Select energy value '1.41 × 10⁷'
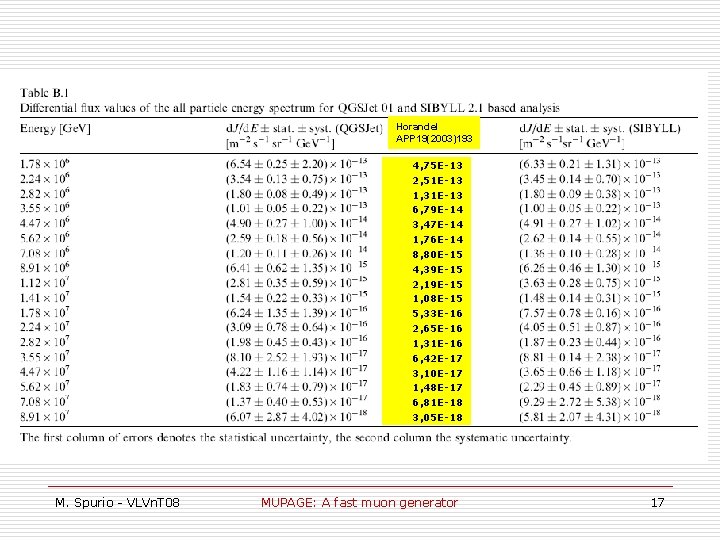 [x=45, y=298]
